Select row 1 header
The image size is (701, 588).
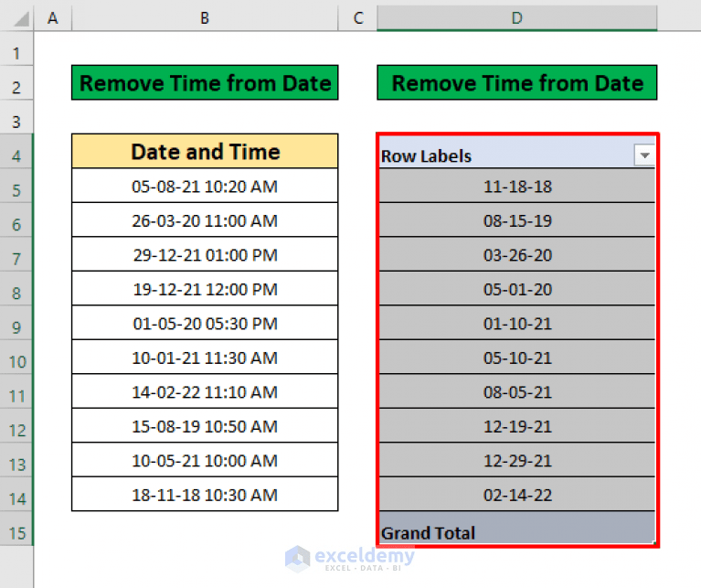[x=16, y=48]
